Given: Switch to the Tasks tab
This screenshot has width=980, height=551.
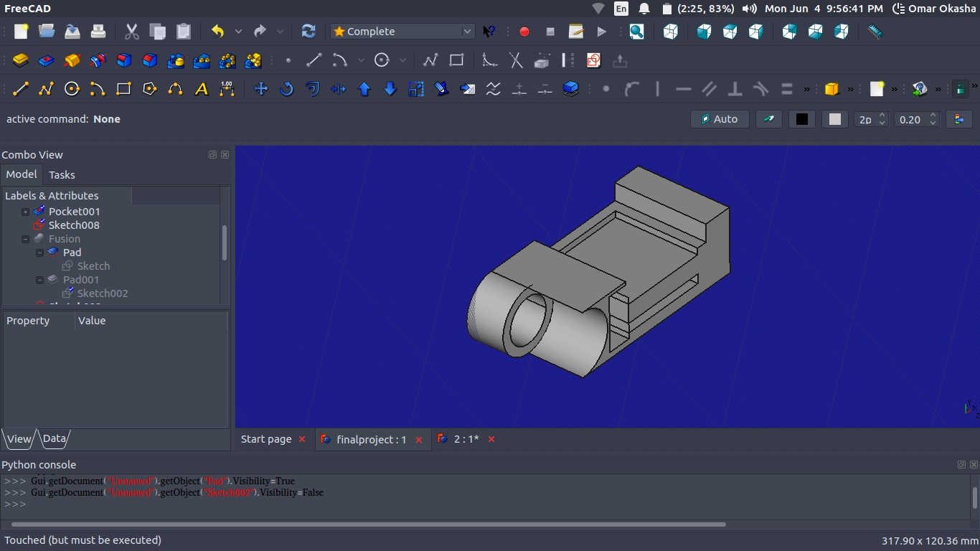Looking at the screenshot, I should tap(62, 174).
